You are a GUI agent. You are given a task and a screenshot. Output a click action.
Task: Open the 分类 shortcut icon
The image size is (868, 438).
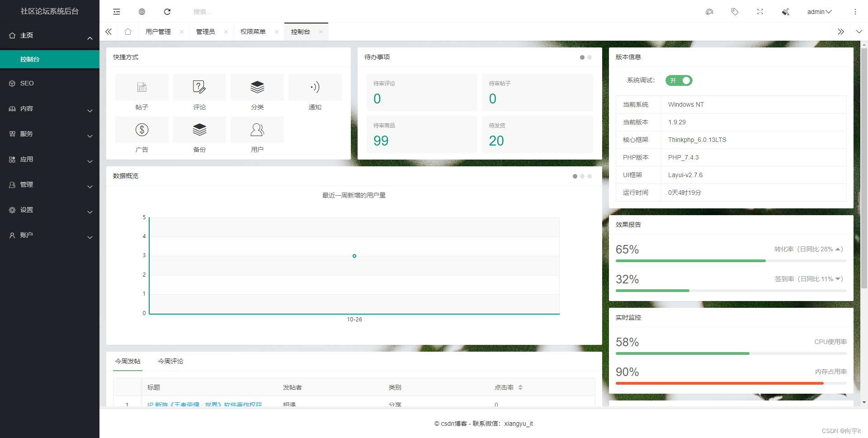257,87
